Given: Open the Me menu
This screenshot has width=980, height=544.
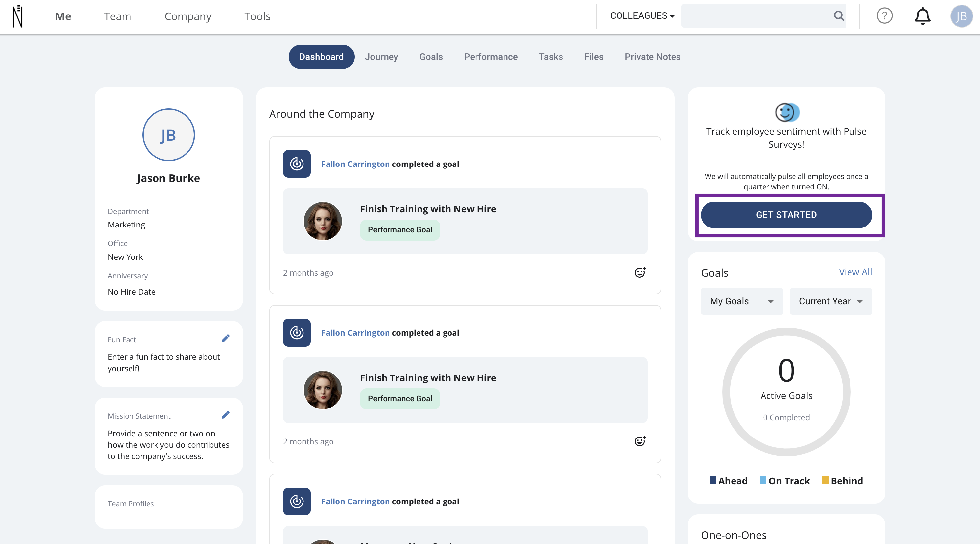Looking at the screenshot, I should coord(63,16).
